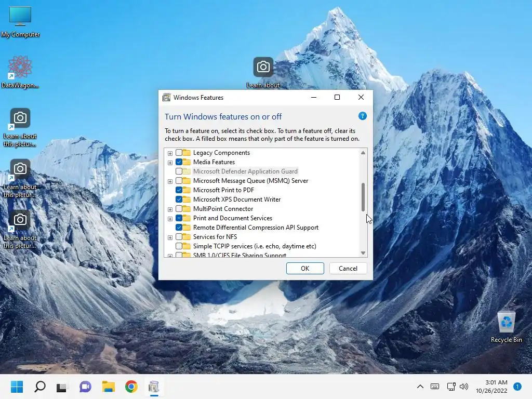532x399 pixels.
Task: Click scroll down arrow in features list
Action: click(x=363, y=253)
